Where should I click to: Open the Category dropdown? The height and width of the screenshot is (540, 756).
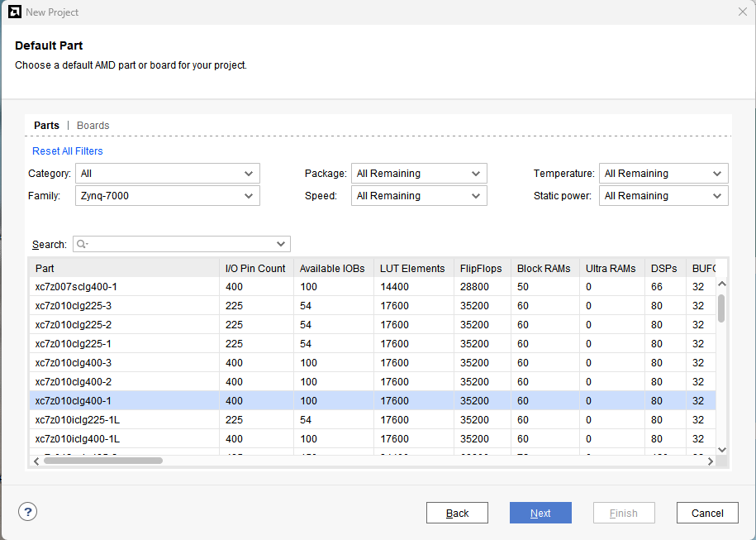pyautogui.click(x=167, y=173)
